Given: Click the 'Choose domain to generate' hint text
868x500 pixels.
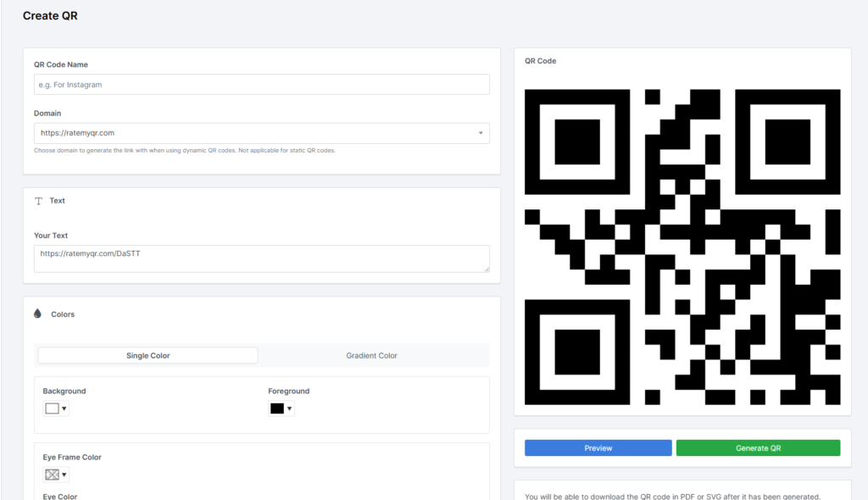Looking at the screenshot, I should click(x=184, y=151).
